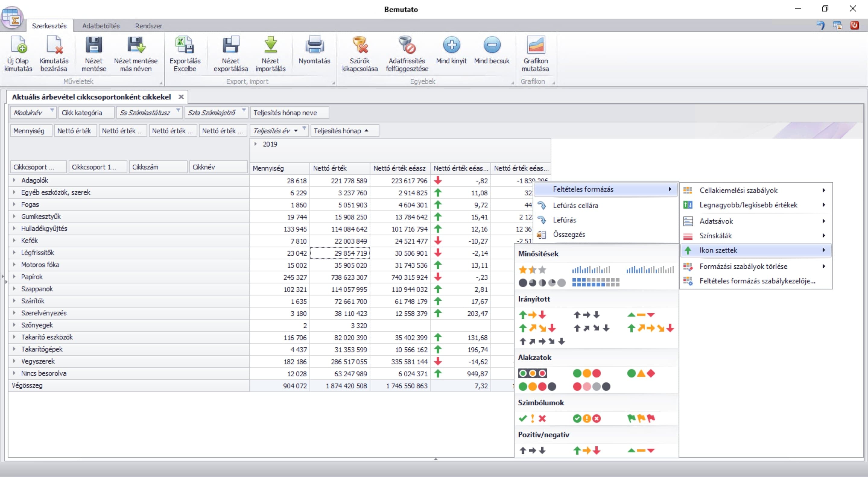The height and width of the screenshot is (477, 868).
Task: Choose Összegzés in the context menu
Action: pyautogui.click(x=606, y=235)
